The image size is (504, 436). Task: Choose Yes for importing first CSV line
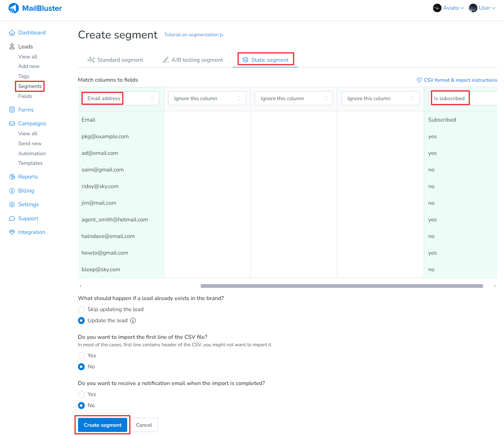point(81,356)
